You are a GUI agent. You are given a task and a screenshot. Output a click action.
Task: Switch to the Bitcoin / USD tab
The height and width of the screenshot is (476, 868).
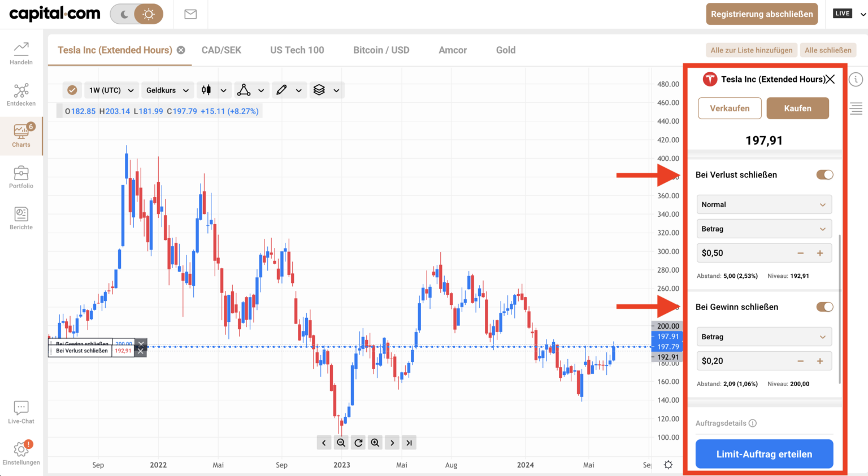[381, 50]
